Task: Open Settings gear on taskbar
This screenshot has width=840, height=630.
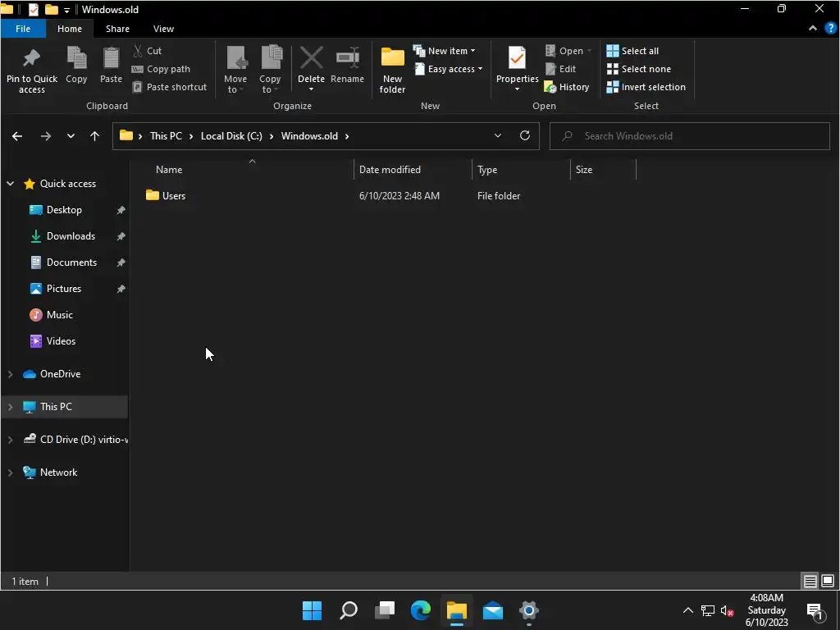Action: tap(529, 610)
